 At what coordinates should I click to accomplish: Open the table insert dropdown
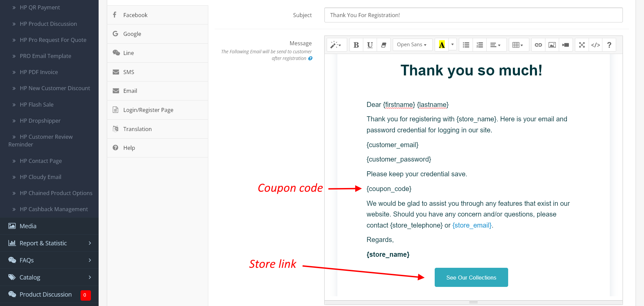(518, 45)
